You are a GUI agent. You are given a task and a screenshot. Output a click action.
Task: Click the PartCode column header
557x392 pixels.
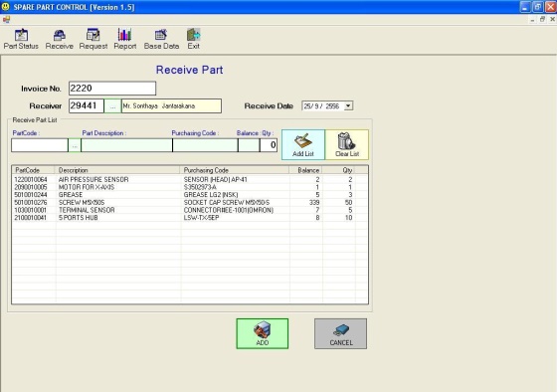34,170
